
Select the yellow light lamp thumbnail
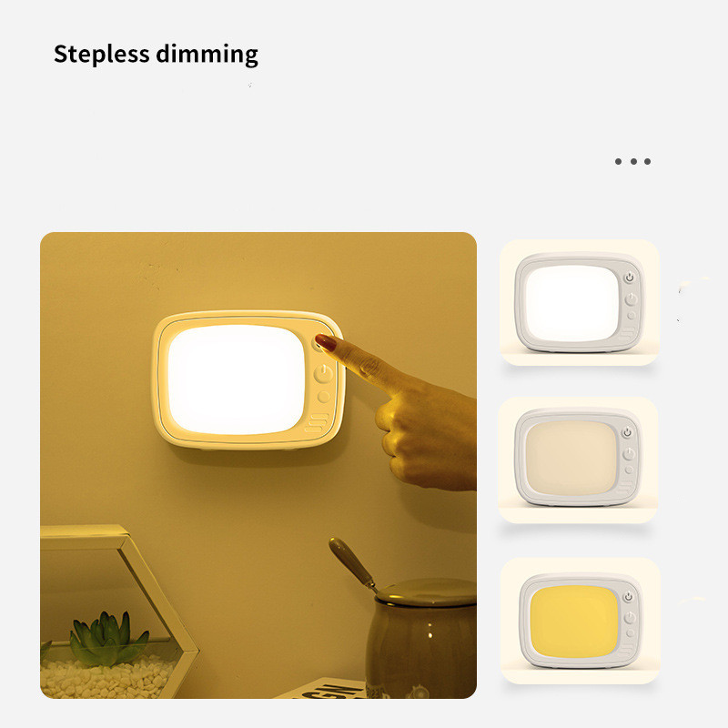581,621
